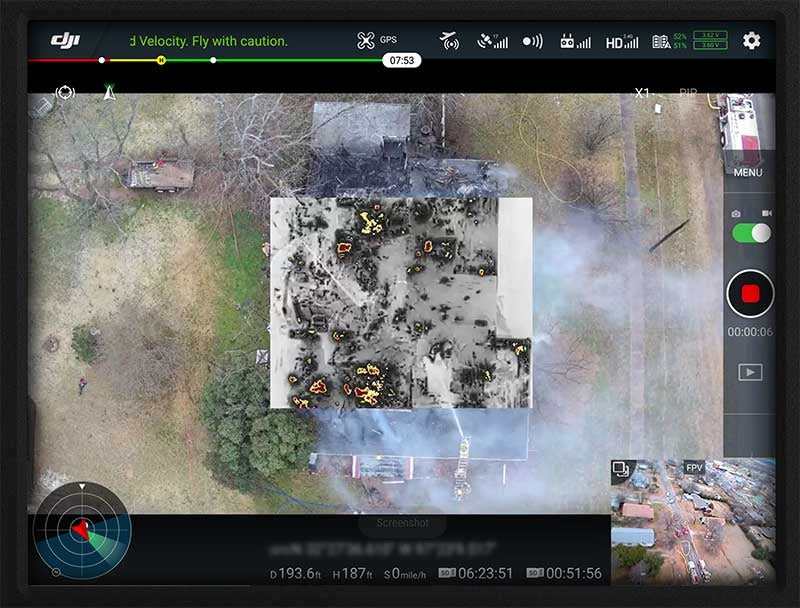This screenshot has width=800, height=608.
Task: Toggle PIP picture-in-picture mode
Action: tap(688, 93)
